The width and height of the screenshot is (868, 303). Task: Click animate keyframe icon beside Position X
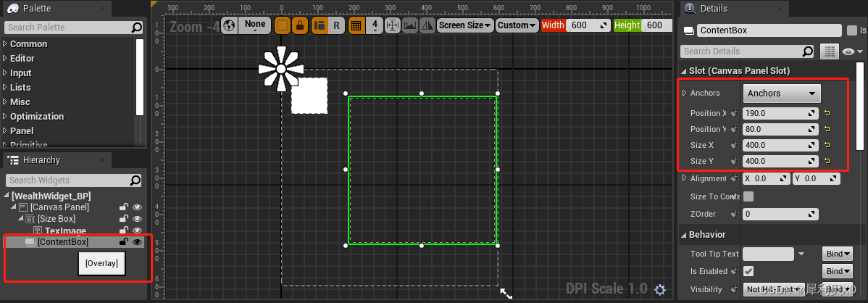click(x=734, y=113)
